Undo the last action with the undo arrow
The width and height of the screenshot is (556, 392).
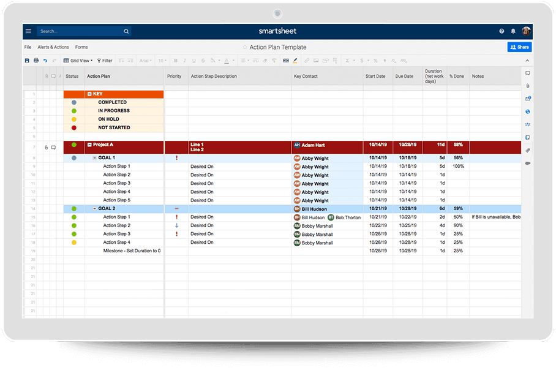(x=45, y=61)
